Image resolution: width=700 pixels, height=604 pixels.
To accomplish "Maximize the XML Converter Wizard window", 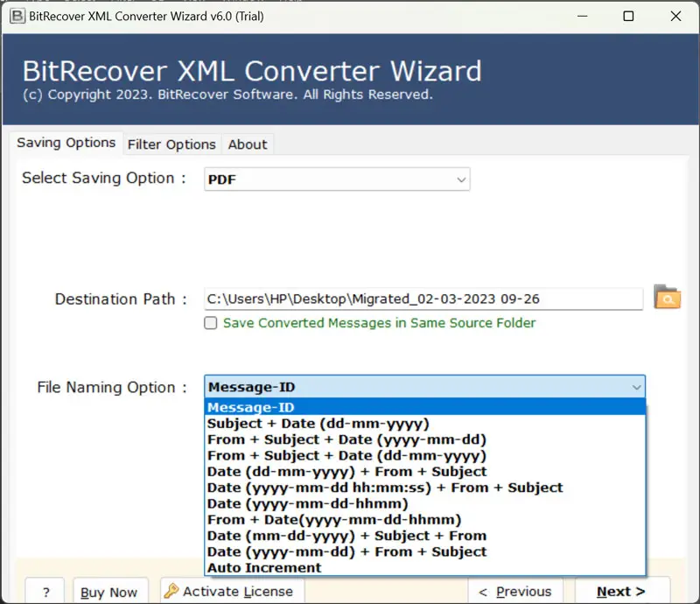I will tap(628, 16).
